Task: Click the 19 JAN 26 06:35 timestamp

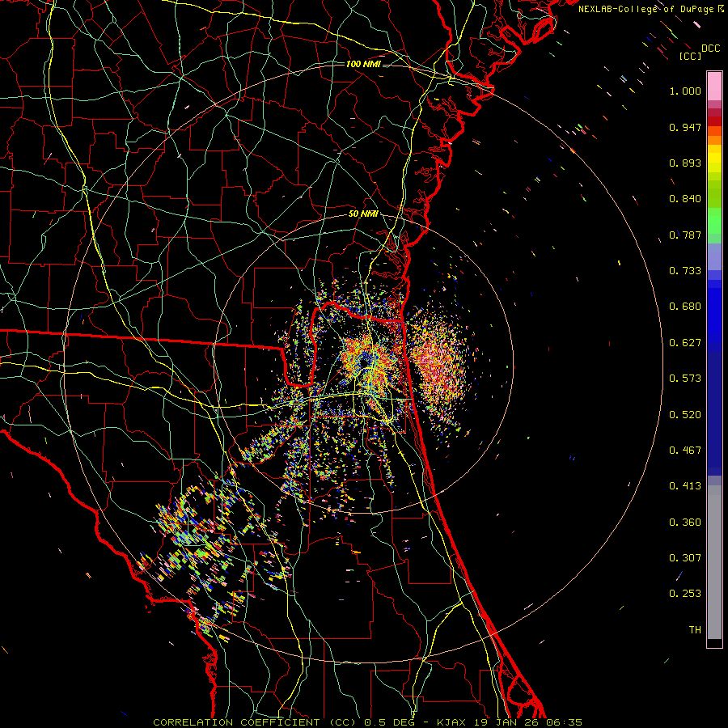Action: 528,722
